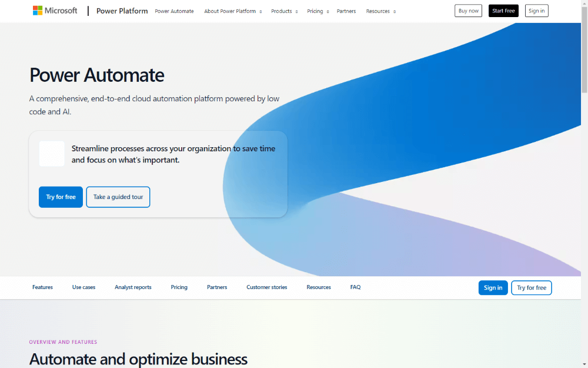Select the FAQ tab

pyautogui.click(x=355, y=287)
